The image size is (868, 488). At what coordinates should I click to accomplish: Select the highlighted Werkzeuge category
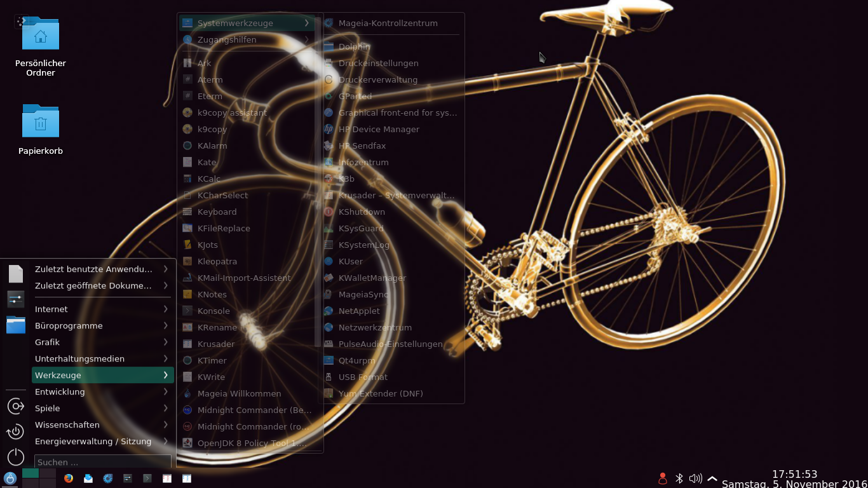click(x=103, y=375)
